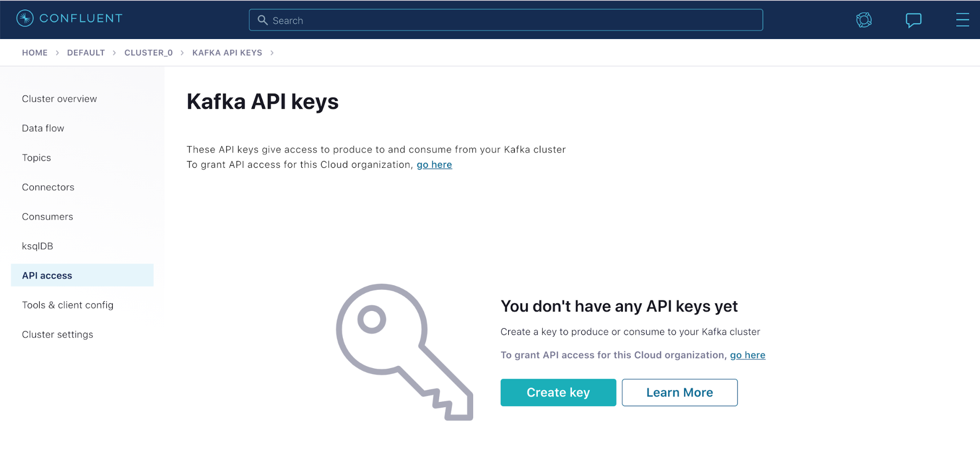Open Tools & client config
The width and height of the screenshot is (980, 461).
pos(68,305)
